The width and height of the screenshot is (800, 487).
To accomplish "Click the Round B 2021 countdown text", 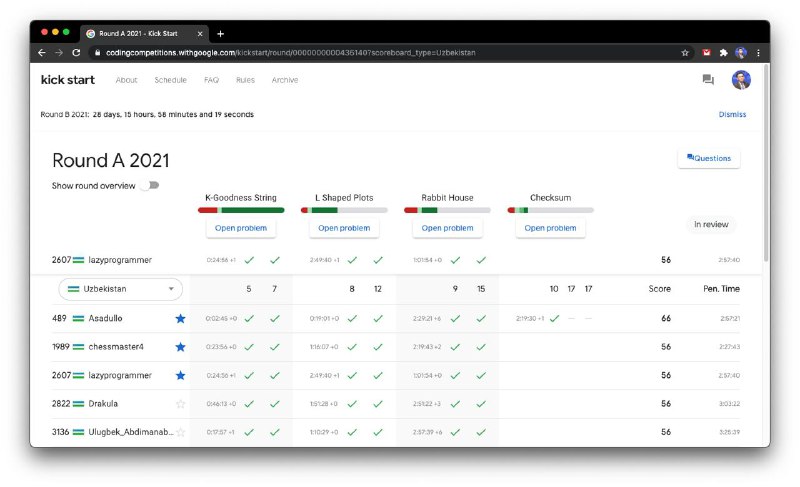I will [x=147, y=114].
